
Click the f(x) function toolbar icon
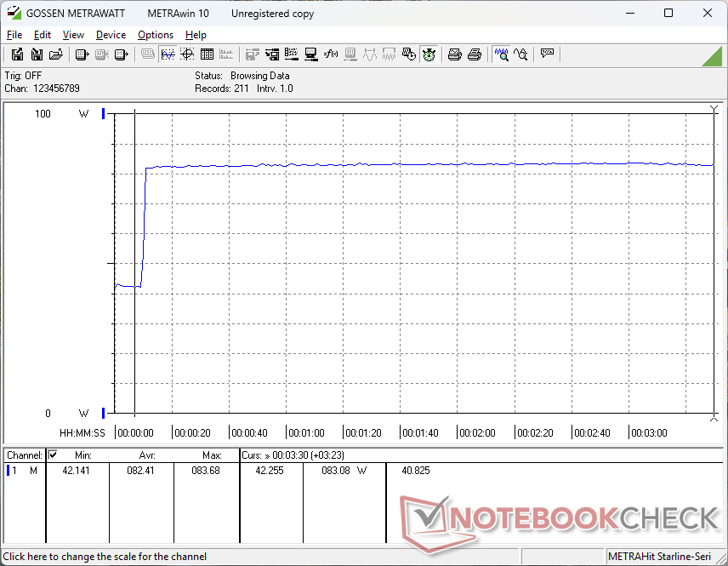pyautogui.click(x=331, y=54)
